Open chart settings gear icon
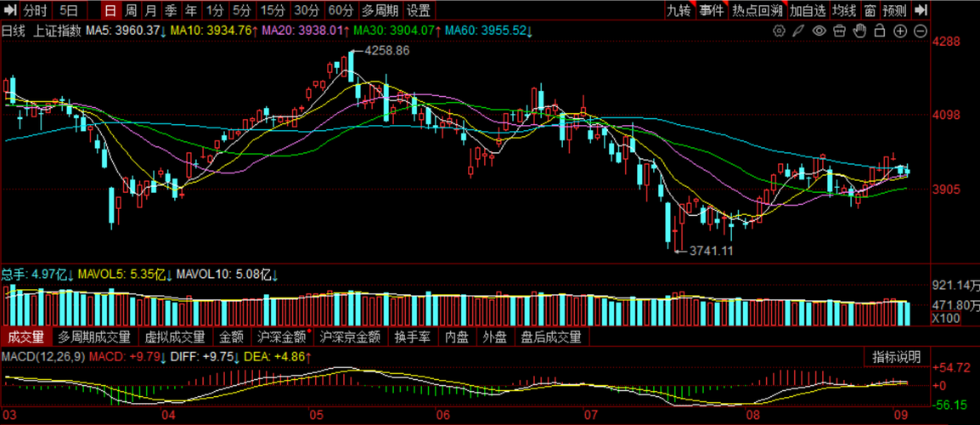Screen dimensions: 980x425 [x=779, y=31]
